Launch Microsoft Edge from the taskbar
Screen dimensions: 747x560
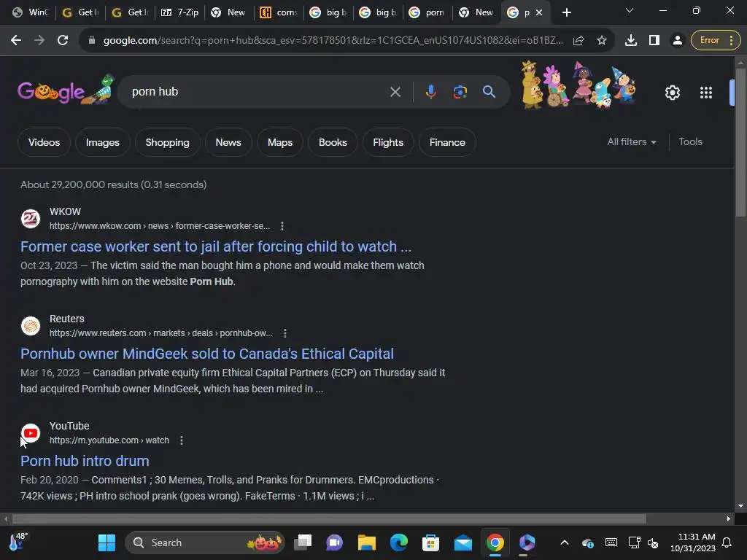click(399, 542)
